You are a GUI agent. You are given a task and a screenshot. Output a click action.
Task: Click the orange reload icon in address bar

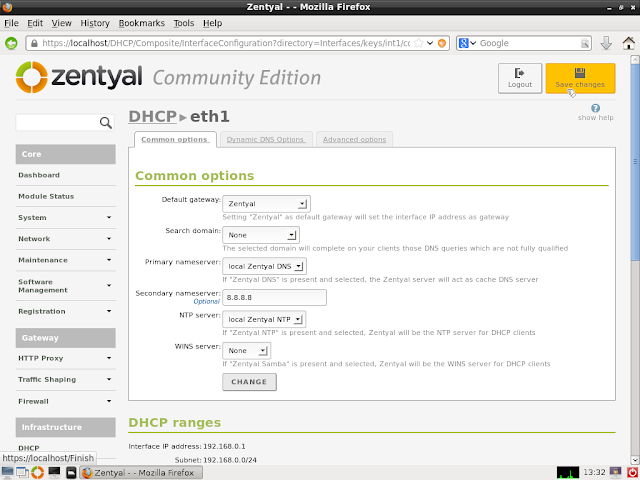point(442,43)
